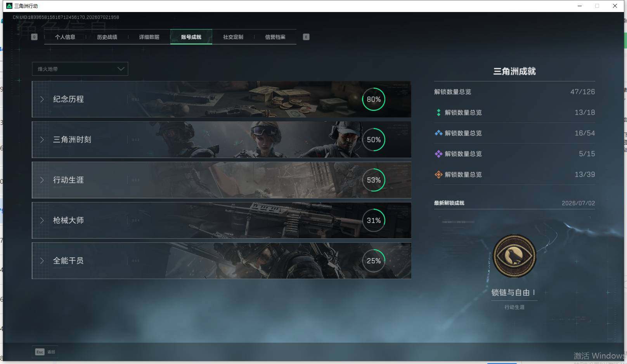Select the 账号成就 tab

[x=191, y=37]
